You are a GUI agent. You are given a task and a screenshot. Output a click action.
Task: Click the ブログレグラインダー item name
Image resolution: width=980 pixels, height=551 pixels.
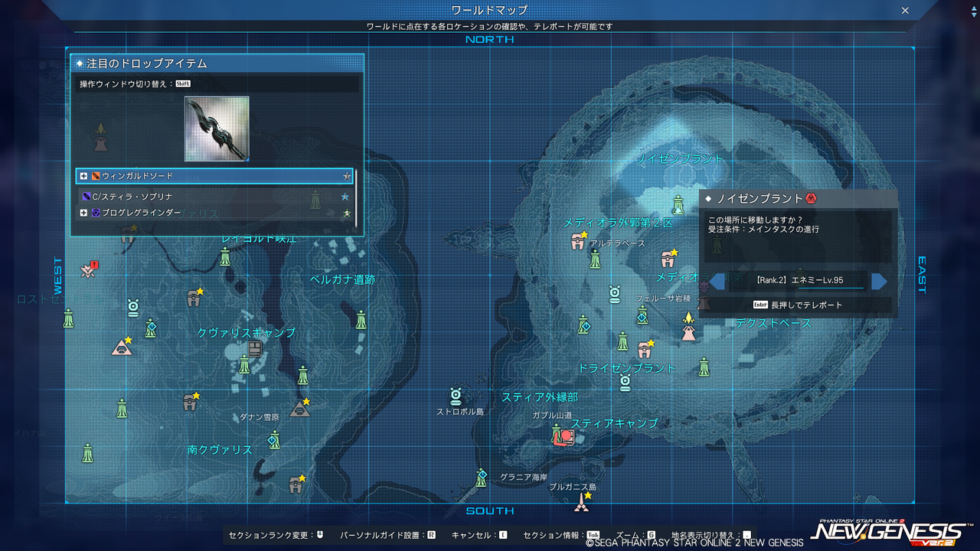142,213
